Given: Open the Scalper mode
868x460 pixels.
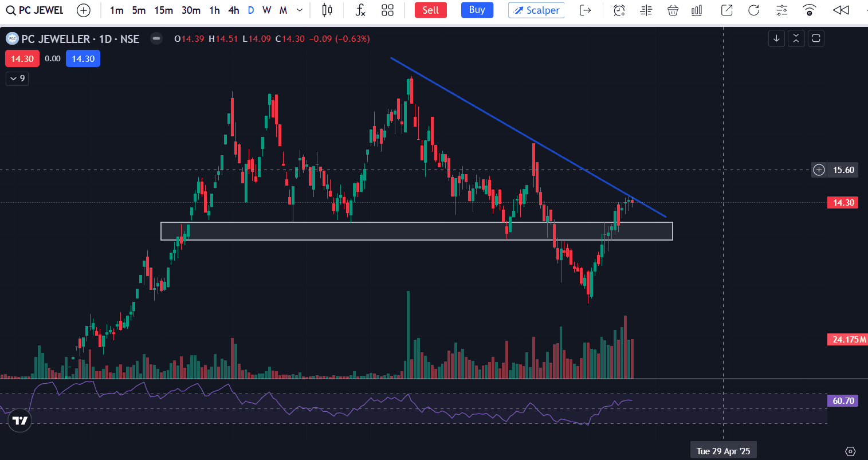Looking at the screenshot, I should coord(536,10).
